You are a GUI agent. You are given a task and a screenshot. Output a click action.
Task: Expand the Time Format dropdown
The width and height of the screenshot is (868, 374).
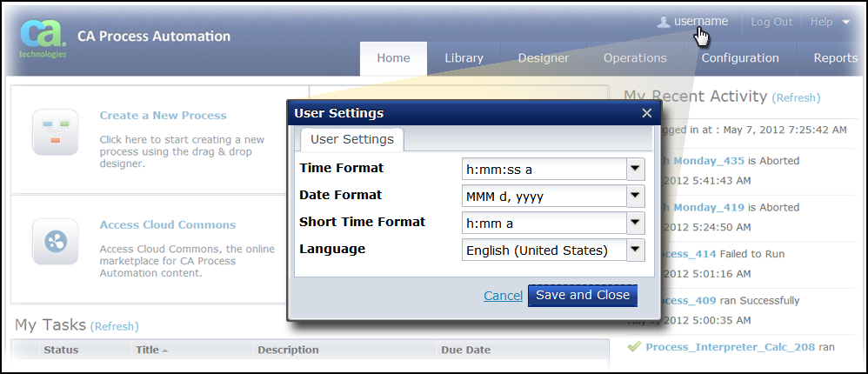(x=636, y=169)
